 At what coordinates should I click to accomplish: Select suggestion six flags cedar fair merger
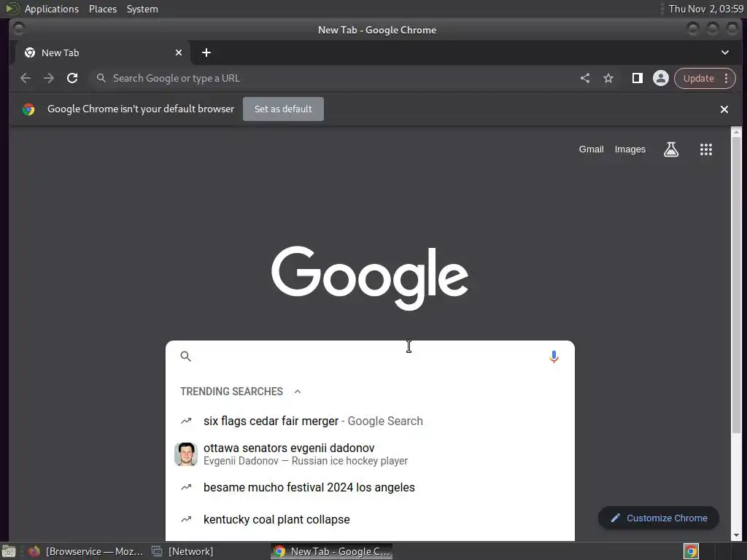click(370, 421)
